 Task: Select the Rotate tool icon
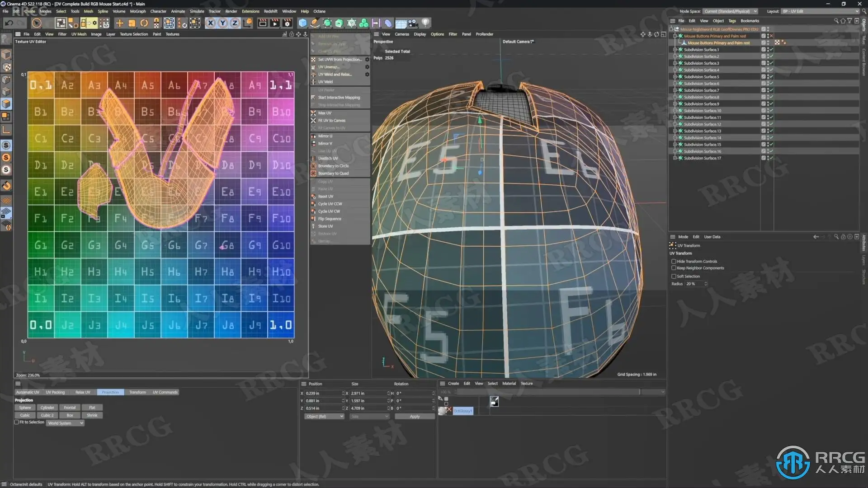click(x=144, y=23)
